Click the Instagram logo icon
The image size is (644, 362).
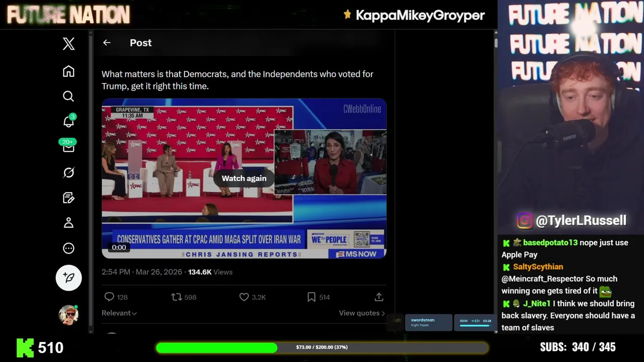tap(525, 220)
